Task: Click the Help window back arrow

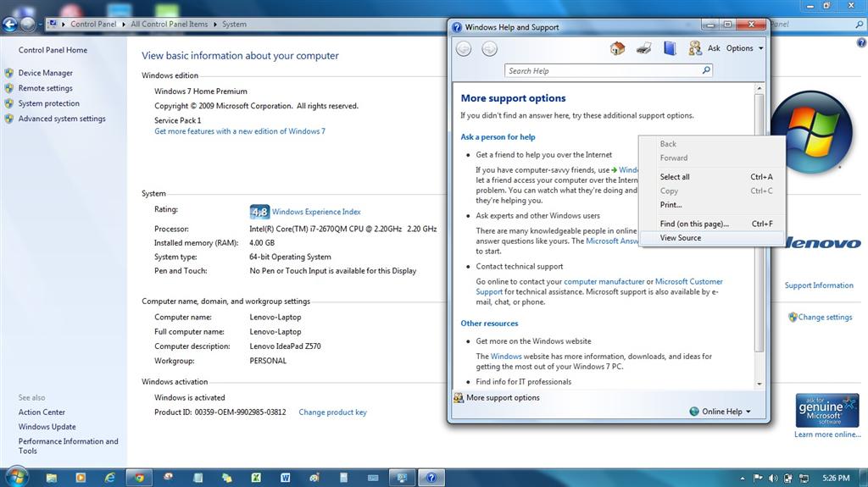Action: pyautogui.click(x=464, y=49)
